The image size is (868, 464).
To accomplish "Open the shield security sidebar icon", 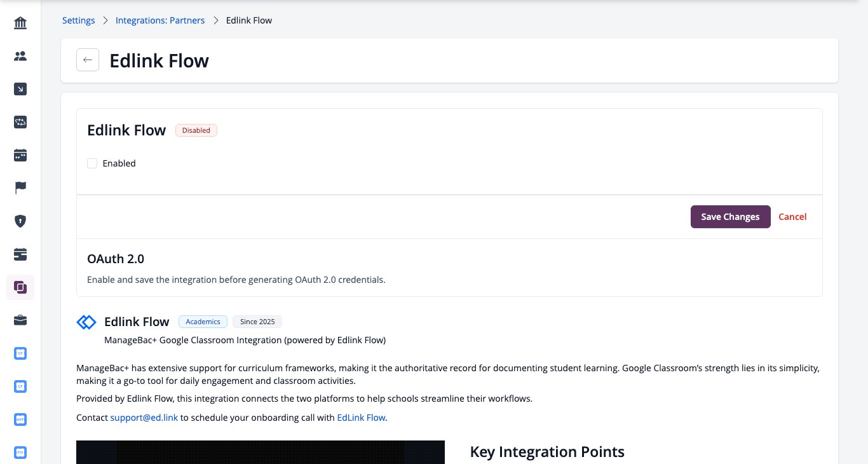I will [20, 221].
